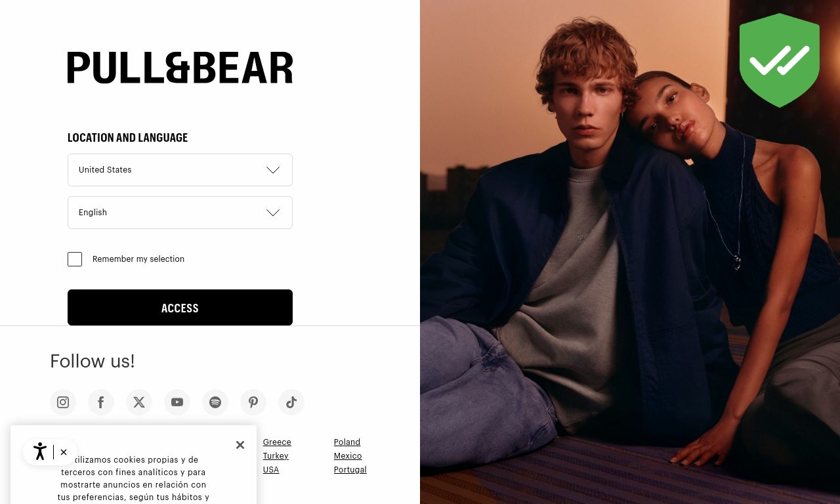Click the Pull&Bear logo
The width and height of the screenshot is (840, 504).
tap(180, 68)
